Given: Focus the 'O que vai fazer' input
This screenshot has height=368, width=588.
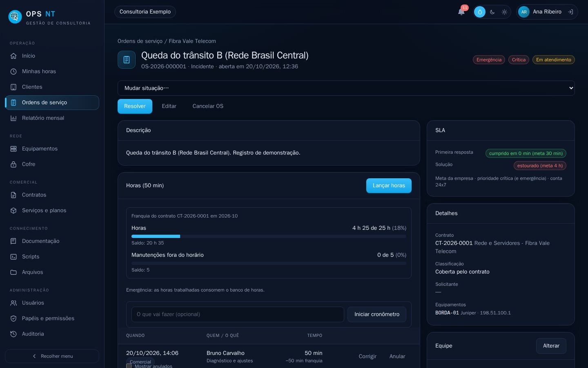Looking at the screenshot, I should (238, 314).
